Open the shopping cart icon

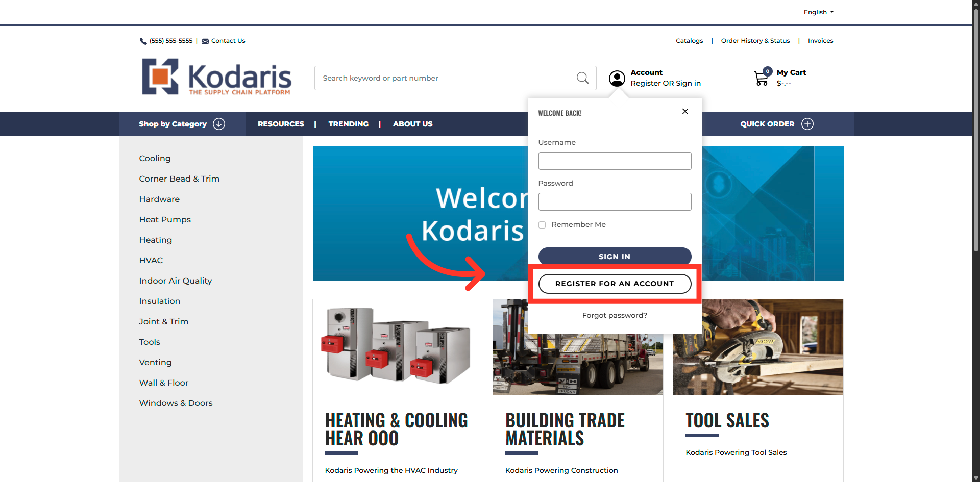point(763,77)
